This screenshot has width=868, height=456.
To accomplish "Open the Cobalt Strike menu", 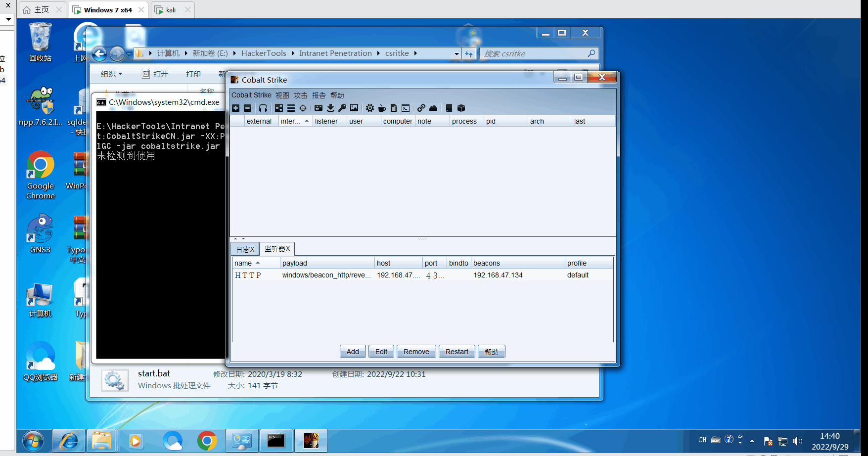I will point(251,95).
